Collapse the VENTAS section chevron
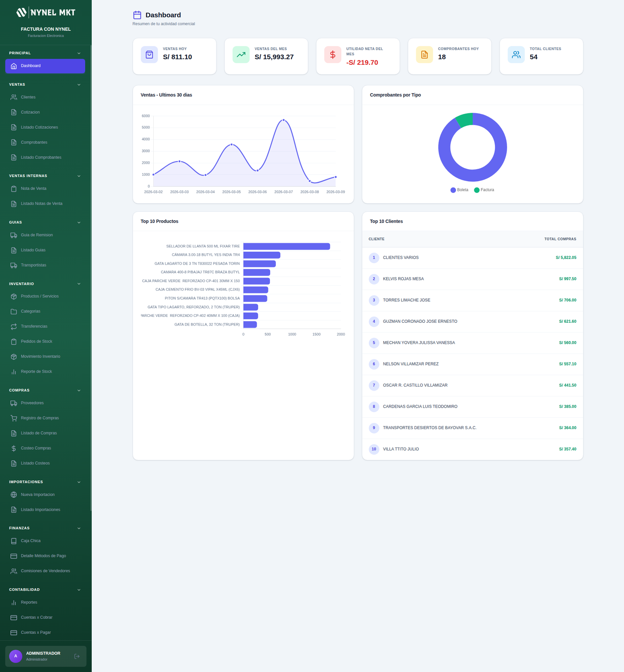 click(79, 84)
